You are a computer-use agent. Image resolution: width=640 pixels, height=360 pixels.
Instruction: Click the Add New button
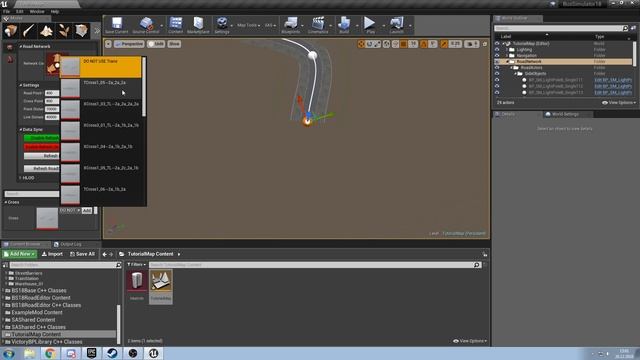tap(19, 254)
